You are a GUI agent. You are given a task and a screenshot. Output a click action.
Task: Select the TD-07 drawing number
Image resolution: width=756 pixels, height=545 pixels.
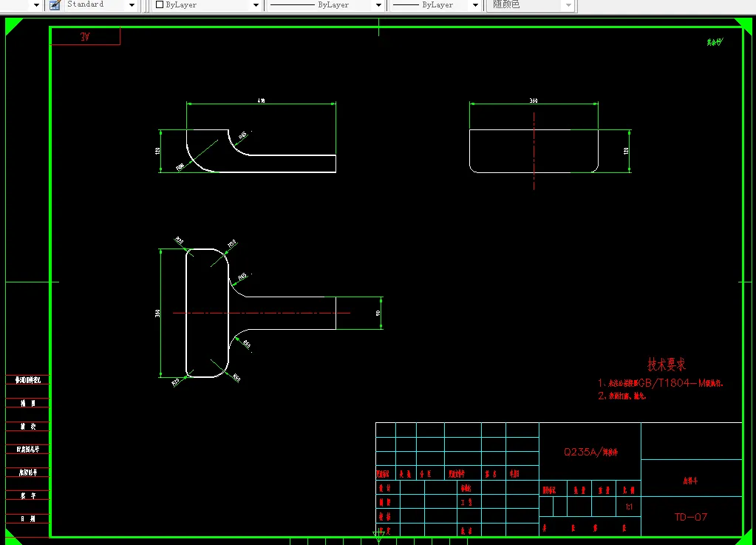tap(691, 517)
